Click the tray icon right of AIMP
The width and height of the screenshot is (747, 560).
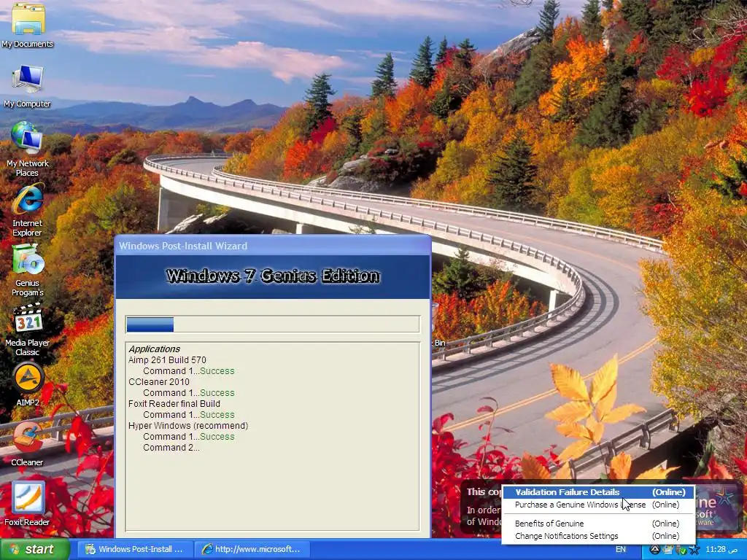[x=668, y=550]
